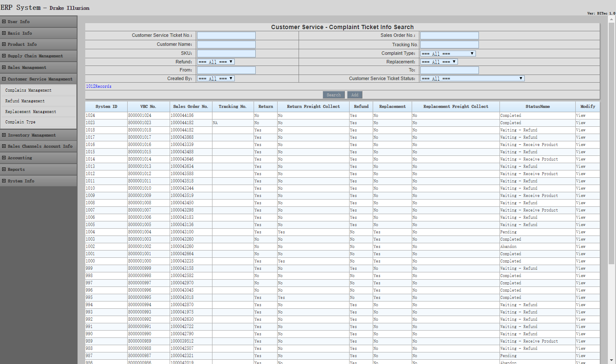Click the plus icon beside Sales Management

coord(4,67)
